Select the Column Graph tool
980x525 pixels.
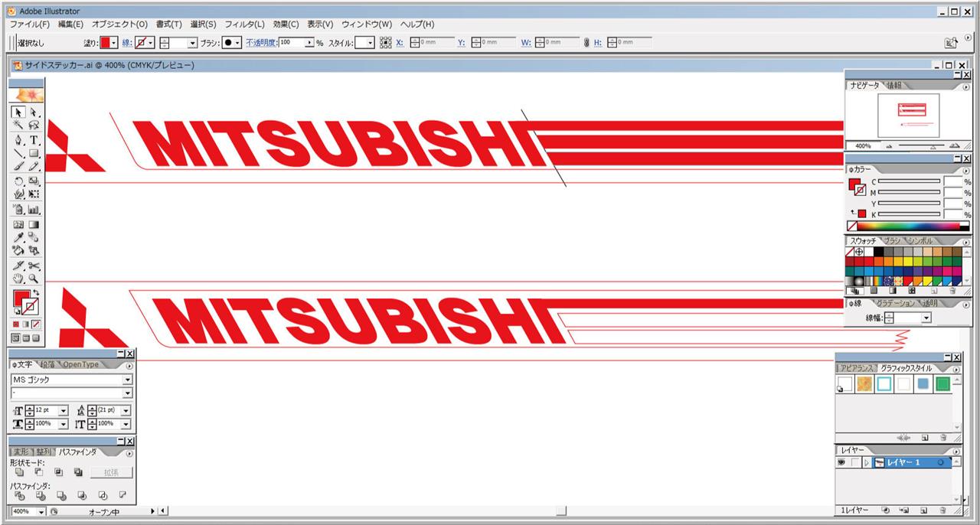coord(34,209)
